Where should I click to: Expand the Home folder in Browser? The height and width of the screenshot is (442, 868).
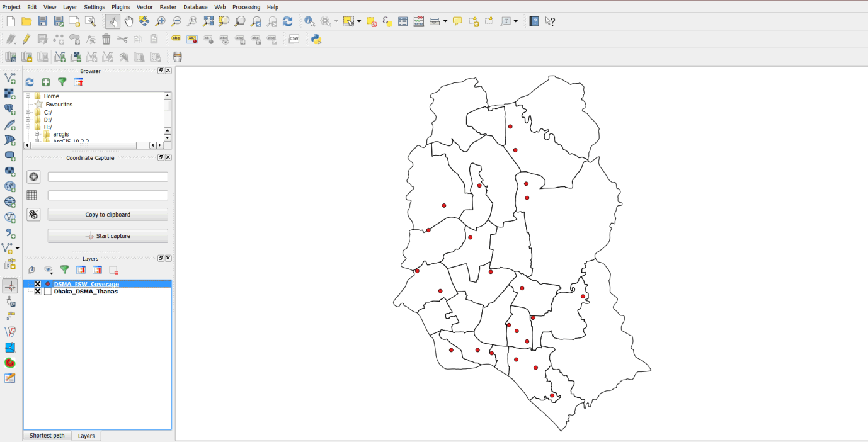point(28,96)
